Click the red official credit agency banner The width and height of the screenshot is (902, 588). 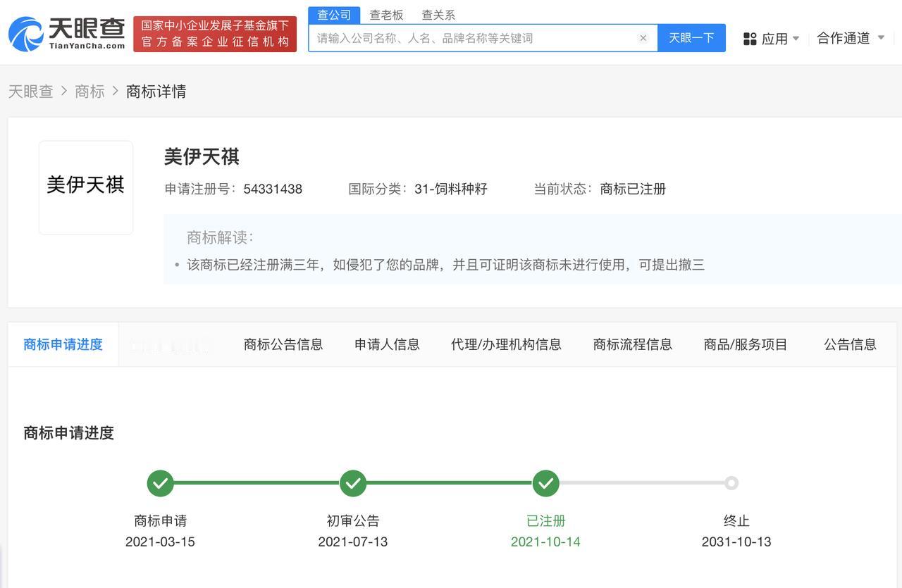[215, 34]
